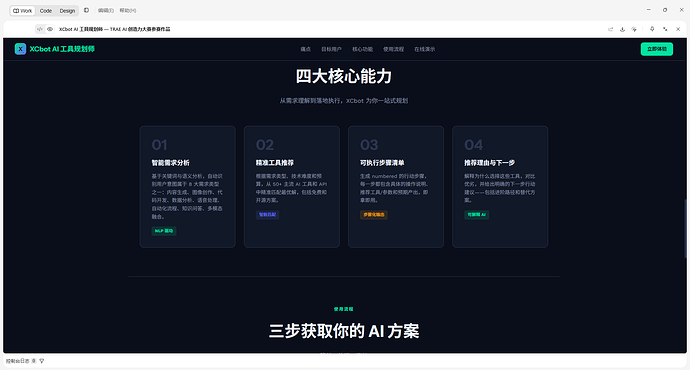Switch to the eye preview view icon

click(x=50, y=29)
